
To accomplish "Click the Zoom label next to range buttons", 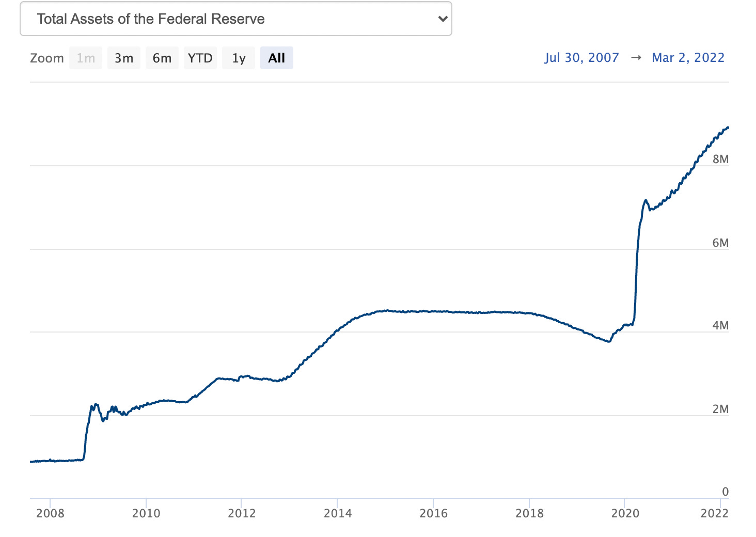I will point(47,58).
